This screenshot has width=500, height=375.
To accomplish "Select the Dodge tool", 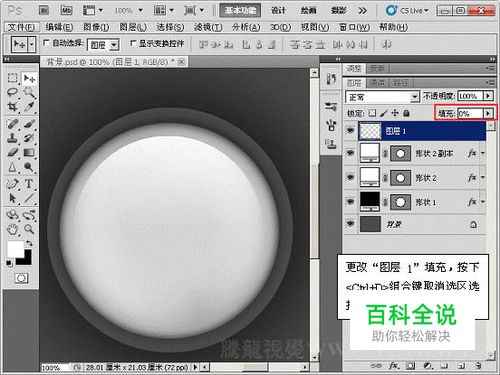I will [x=29, y=167].
